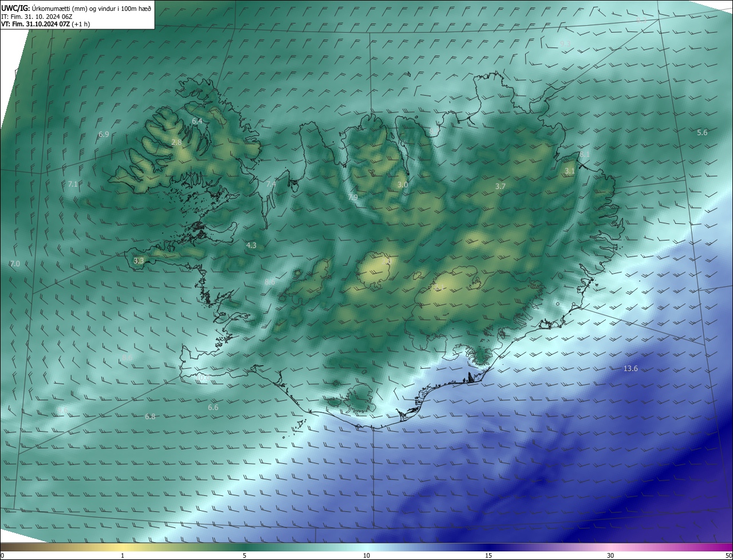Click the colorbar tick labeled 1
The width and height of the screenshot is (733, 560).
[x=123, y=555]
